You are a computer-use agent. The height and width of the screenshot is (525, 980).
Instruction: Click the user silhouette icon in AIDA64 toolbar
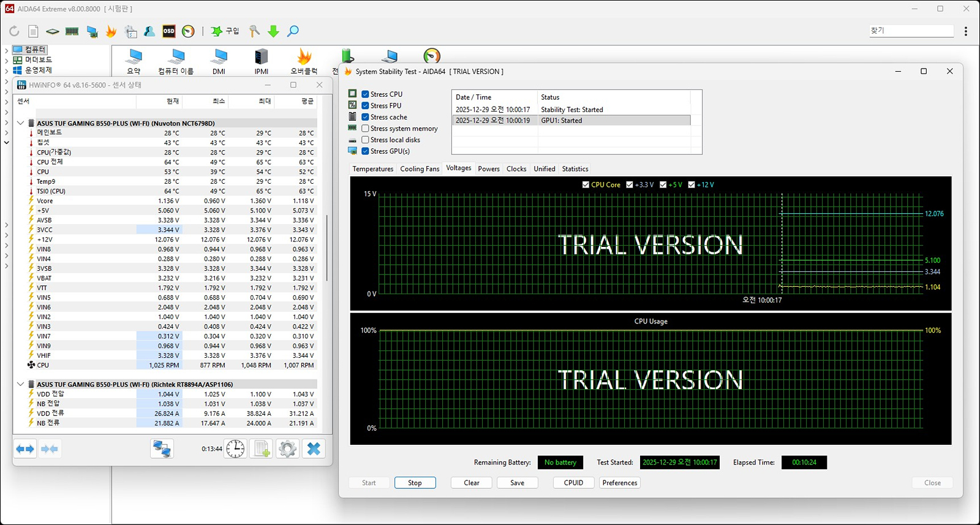coord(149,31)
